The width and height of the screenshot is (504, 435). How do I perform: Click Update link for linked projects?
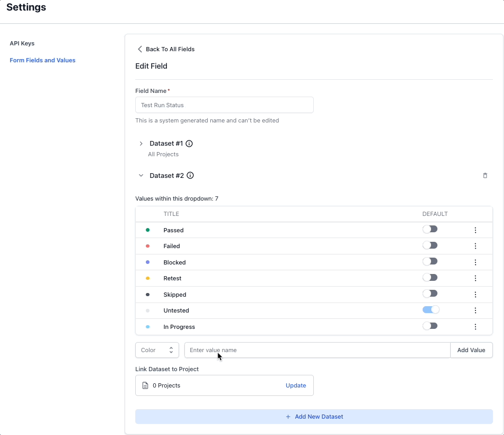tap(295, 385)
